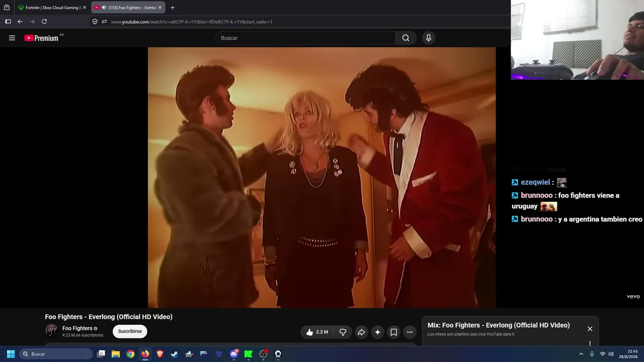Image resolution: width=644 pixels, height=362 pixels.
Task: Open Task View on the taskbar
Action: 101,354
